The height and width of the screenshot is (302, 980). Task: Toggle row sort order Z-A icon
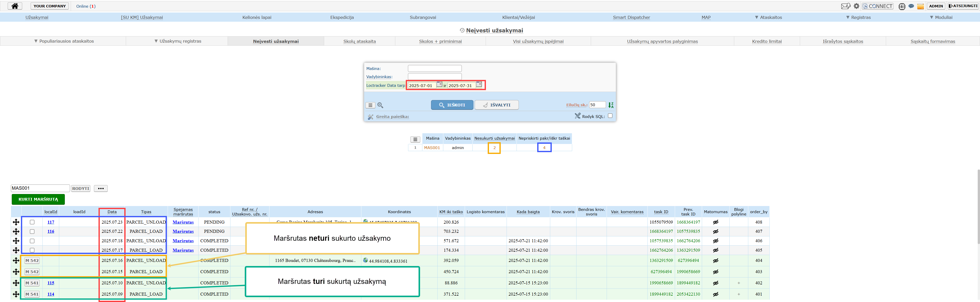[611, 105]
